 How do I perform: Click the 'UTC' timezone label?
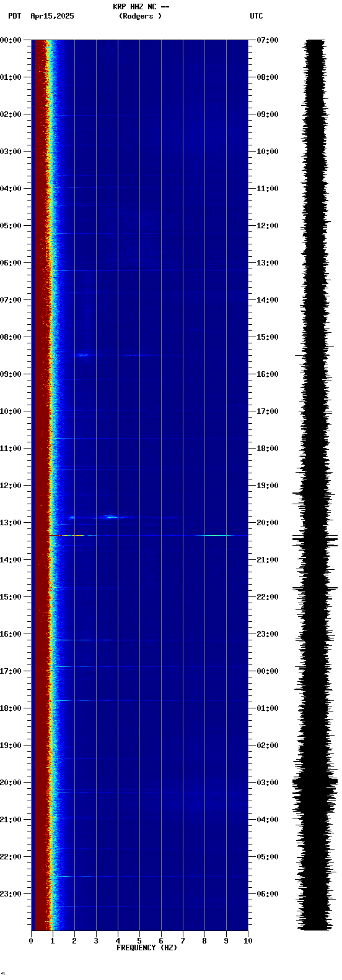click(x=256, y=16)
